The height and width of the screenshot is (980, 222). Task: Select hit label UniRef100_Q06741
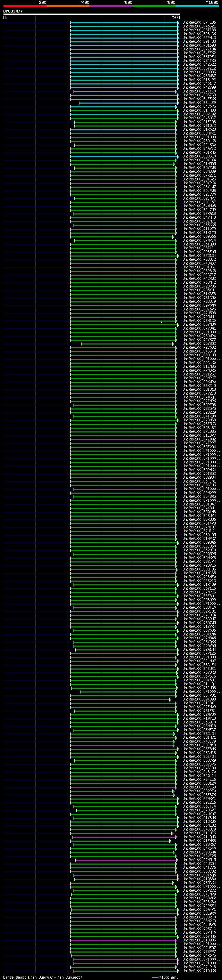point(199,929)
